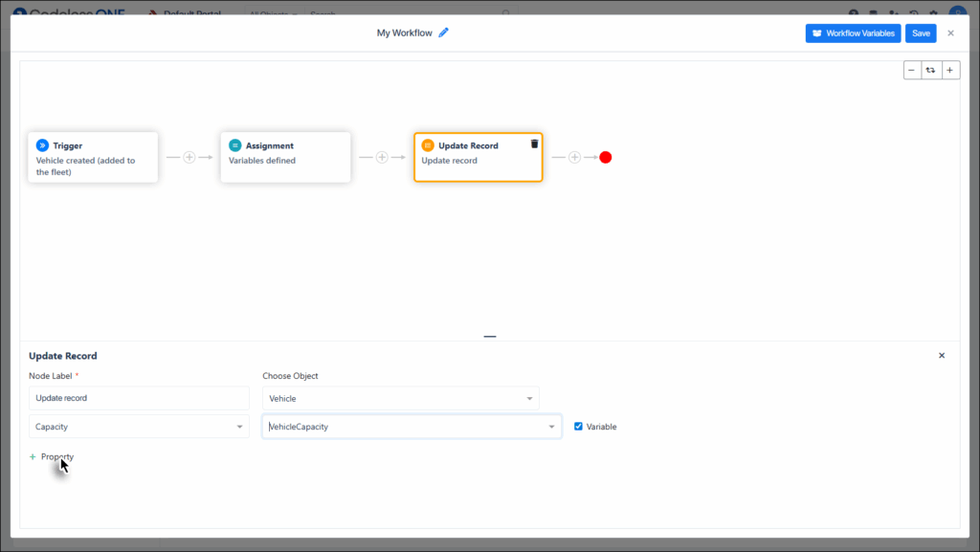Uncheck the Variable checkbox

pyautogui.click(x=578, y=427)
